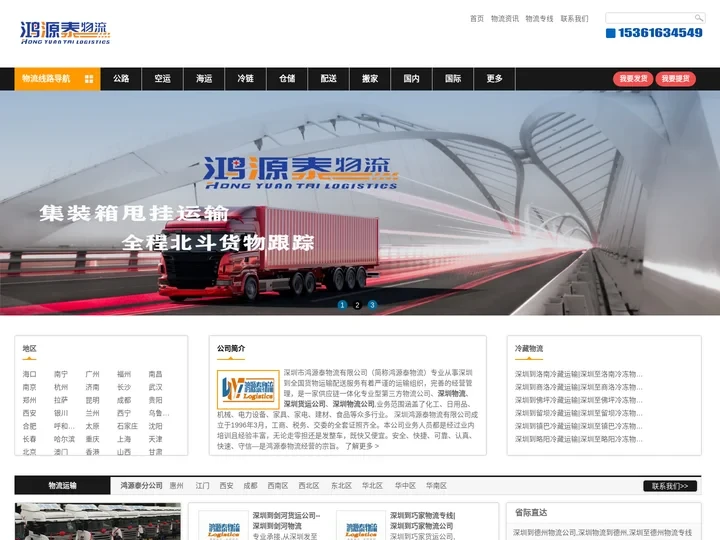The width and height of the screenshot is (720, 540).
Task: Click the grid icon in 物流线路导航
Action: pyautogui.click(x=89, y=79)
